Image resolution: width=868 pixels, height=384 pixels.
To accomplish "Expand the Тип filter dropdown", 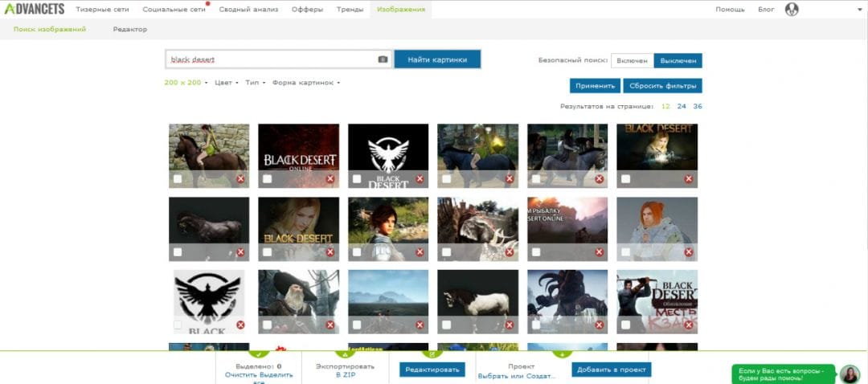I will click(x=256, y=83).
